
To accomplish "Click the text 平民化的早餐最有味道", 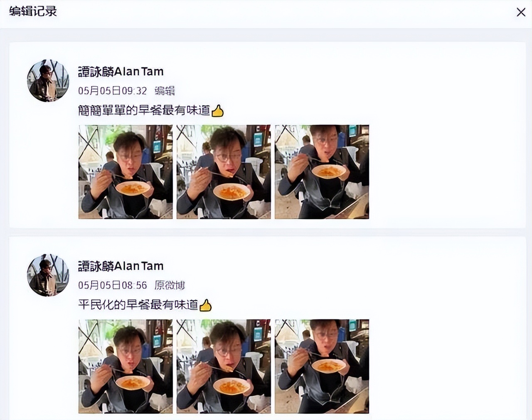I will (x=138, y=305).
